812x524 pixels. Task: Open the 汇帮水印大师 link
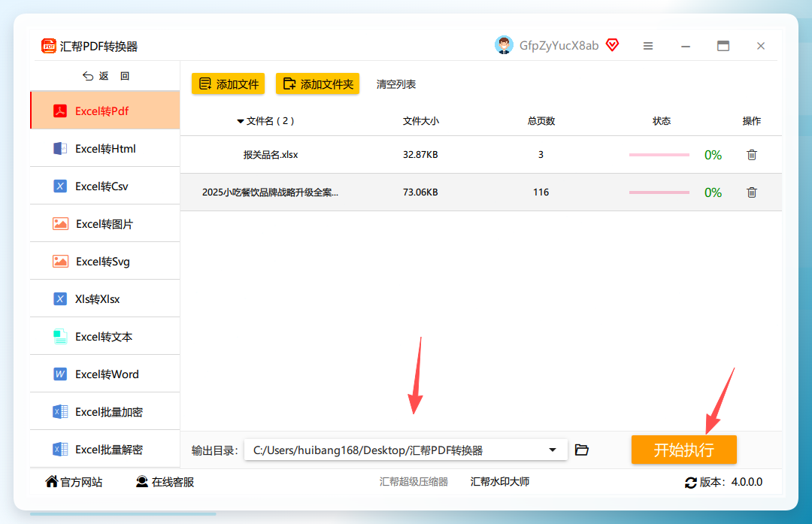(x=500, y=482)
